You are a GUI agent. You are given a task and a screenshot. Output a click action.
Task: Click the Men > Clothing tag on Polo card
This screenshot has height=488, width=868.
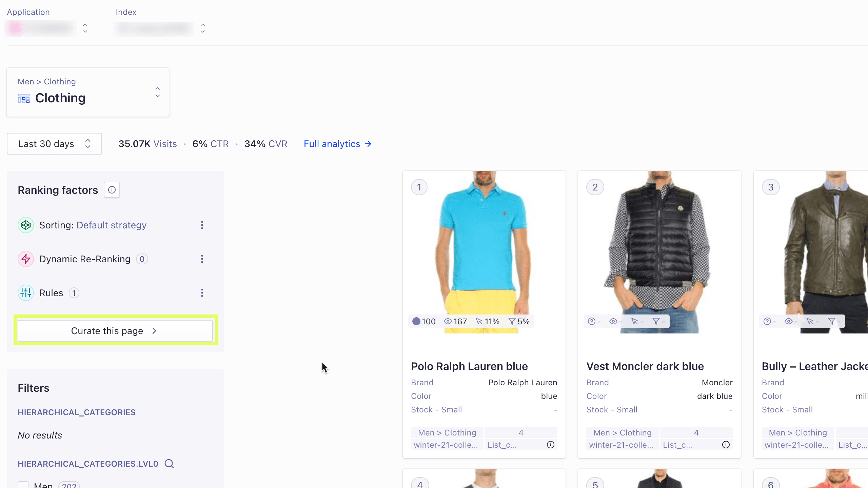pyautogui.click(x=447, y=433)
